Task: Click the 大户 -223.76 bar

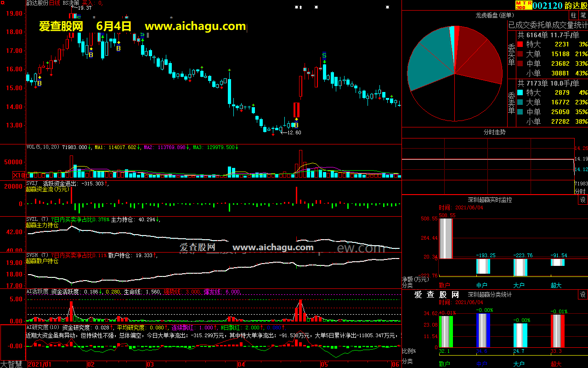Action: tap(520, 267)
